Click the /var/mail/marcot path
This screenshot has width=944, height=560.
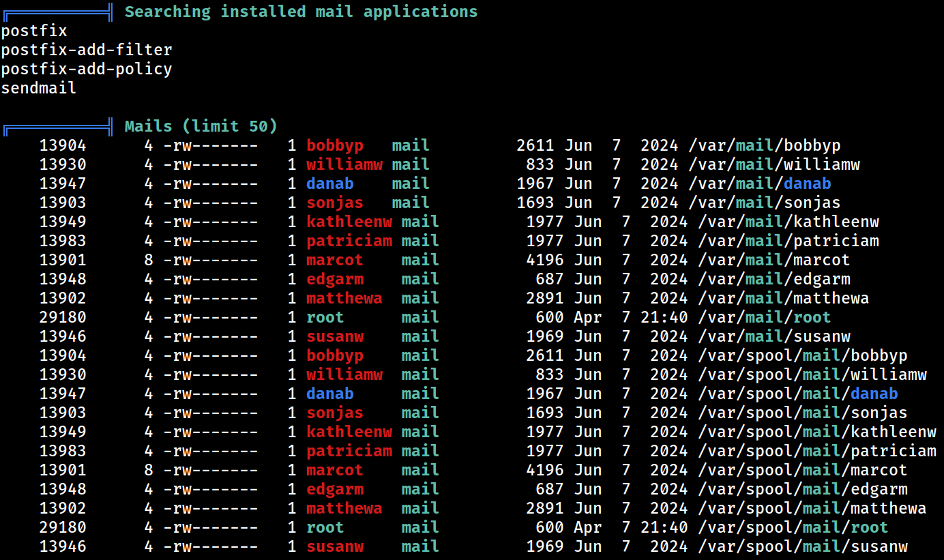coord(774,260)
